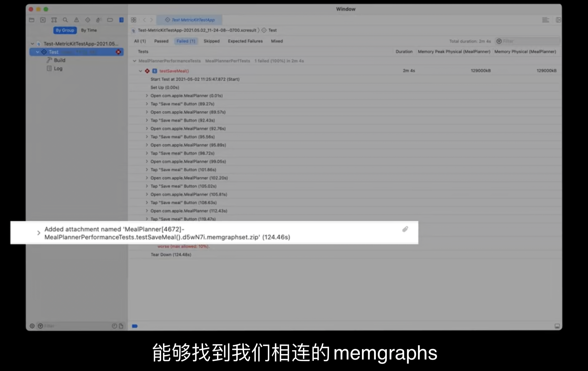
Task: Click the Tests column header
Action: pyautogui.click(x=143, y=52)
